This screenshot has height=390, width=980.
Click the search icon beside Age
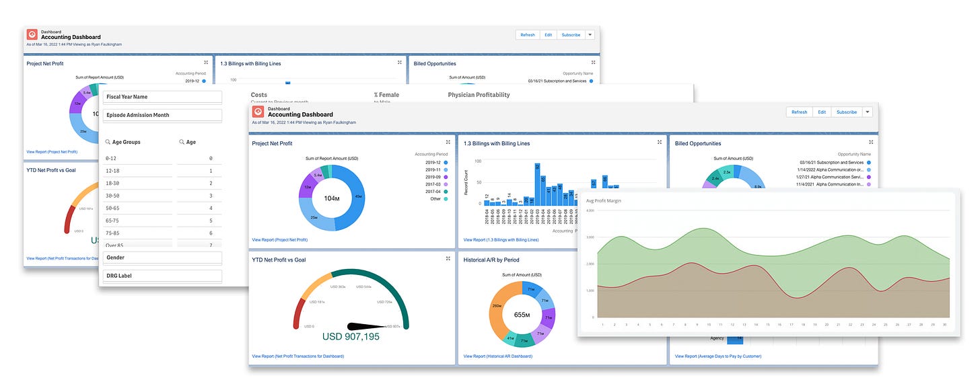[182, 142]
